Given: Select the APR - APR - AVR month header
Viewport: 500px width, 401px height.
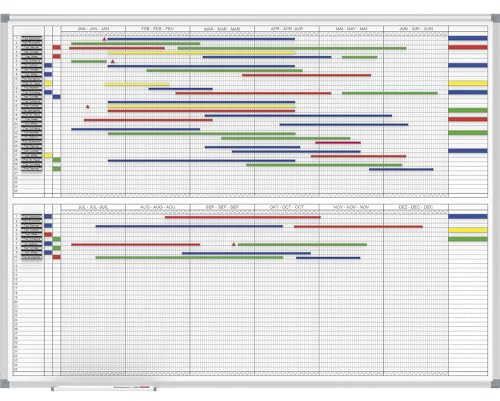Looking at the screenshot, I should pos(287,29).
